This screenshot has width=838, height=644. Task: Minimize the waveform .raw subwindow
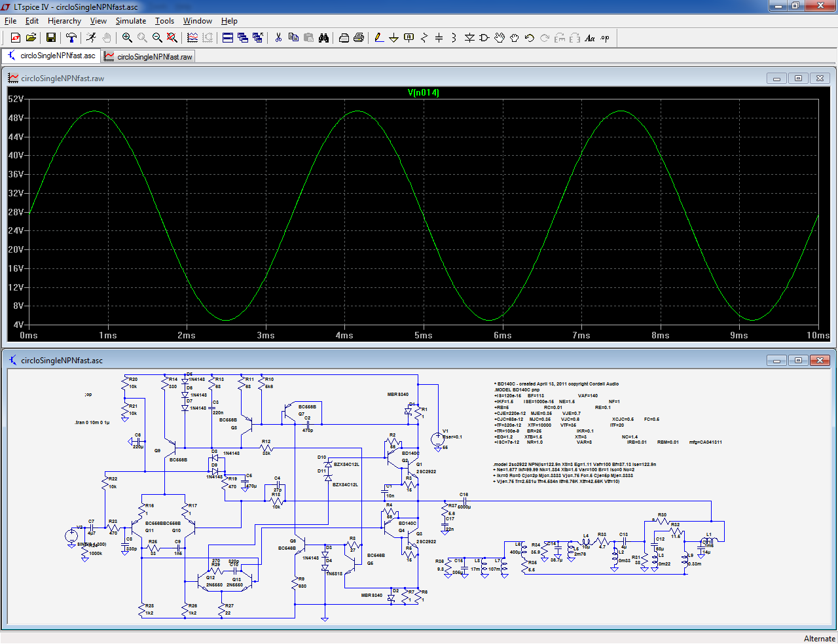[777, 78]
